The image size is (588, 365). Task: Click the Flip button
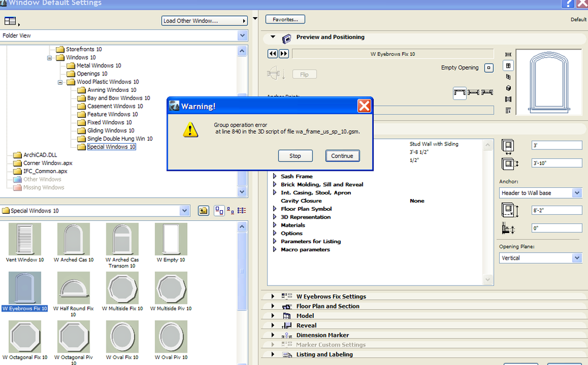[x=304, y=74]
